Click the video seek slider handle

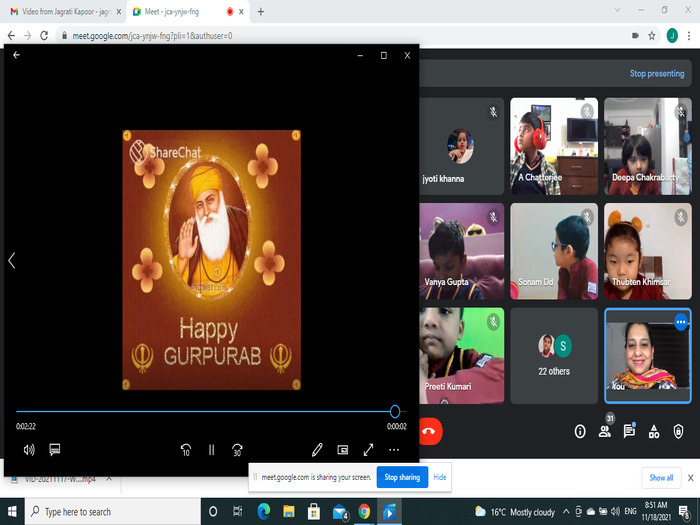[395, 411]
